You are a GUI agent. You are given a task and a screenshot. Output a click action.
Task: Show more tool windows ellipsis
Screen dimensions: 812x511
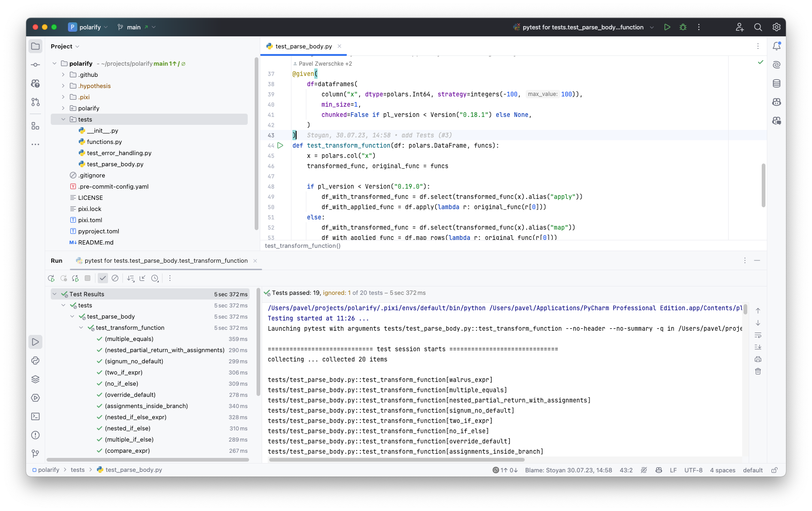(x=35, y=144)
